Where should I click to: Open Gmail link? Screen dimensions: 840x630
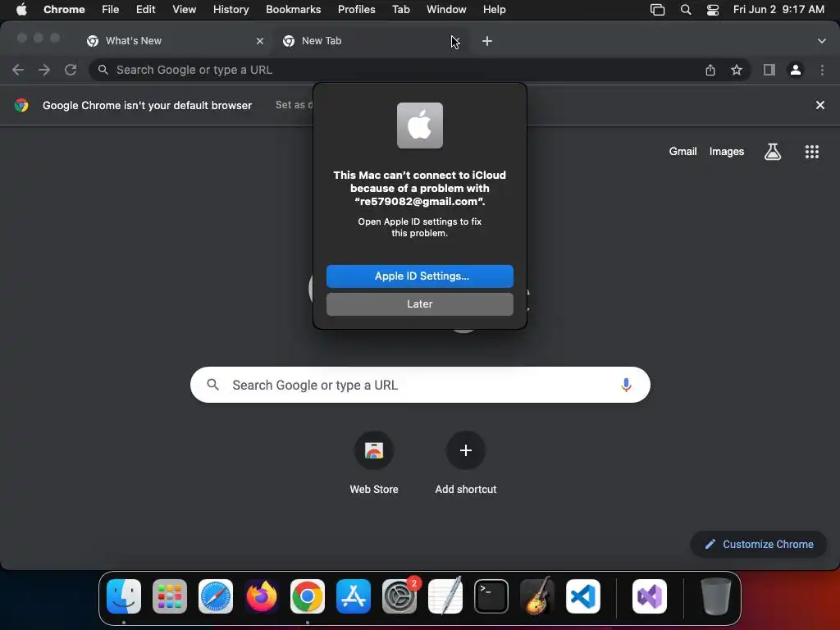(x=682, y=152)
